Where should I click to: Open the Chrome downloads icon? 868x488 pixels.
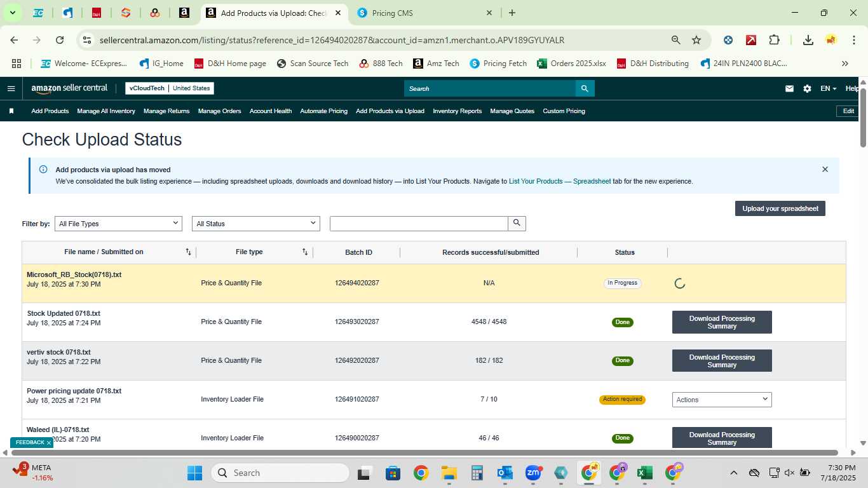(808, 40)
